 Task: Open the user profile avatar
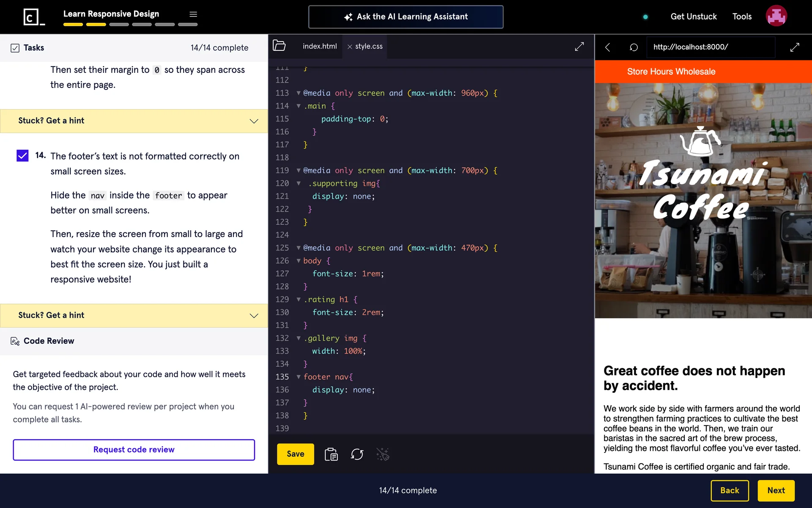pyautogui.click(x=776, y=16)
